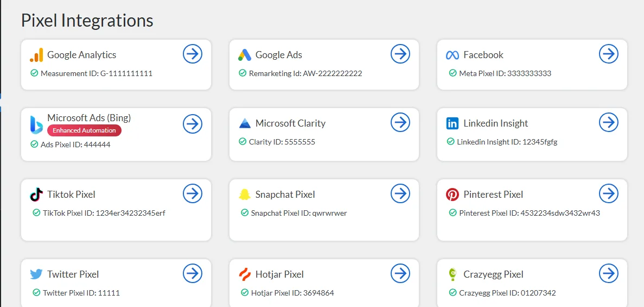Viewport: 644px width, 307px height.
Task: Click Measurement ID: G-1111111111 text
Action: click(x=97, y=74)
